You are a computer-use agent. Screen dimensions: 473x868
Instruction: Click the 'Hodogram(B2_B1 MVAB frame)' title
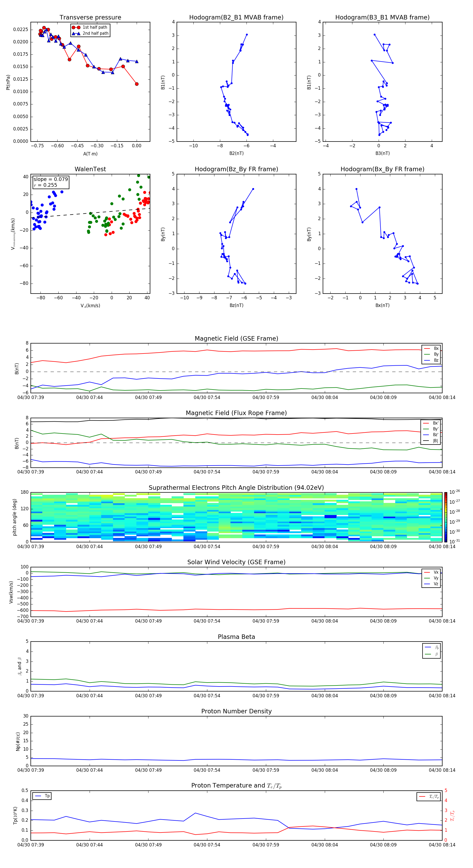236,18
